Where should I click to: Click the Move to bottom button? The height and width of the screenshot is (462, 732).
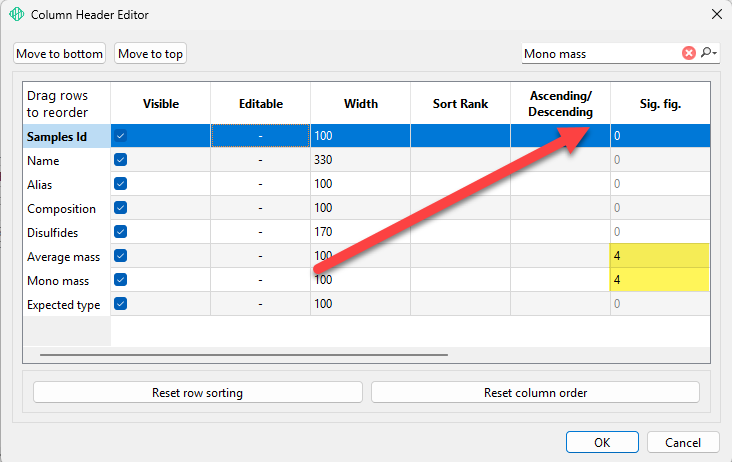pyautogui.click(x=59, y=54)
